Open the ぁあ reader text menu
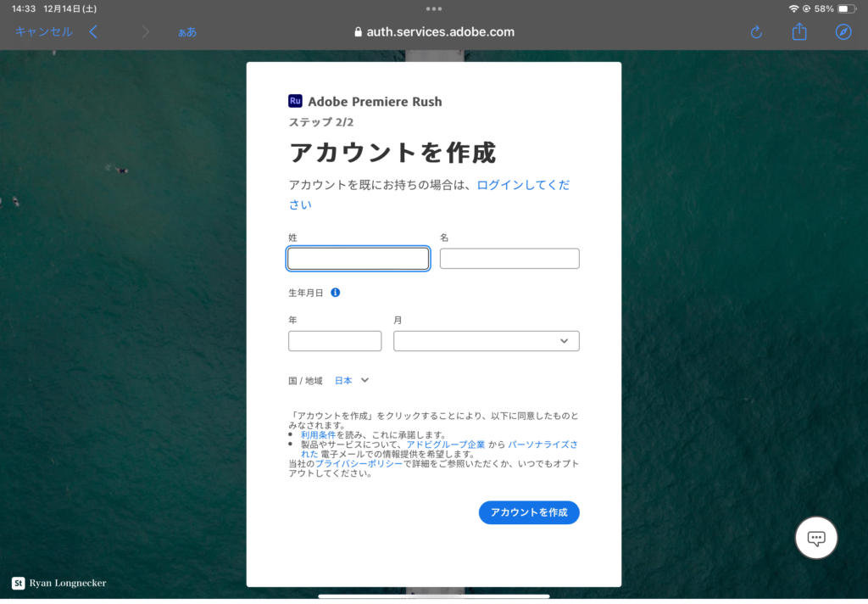868x604 pixels. (186, 32)
